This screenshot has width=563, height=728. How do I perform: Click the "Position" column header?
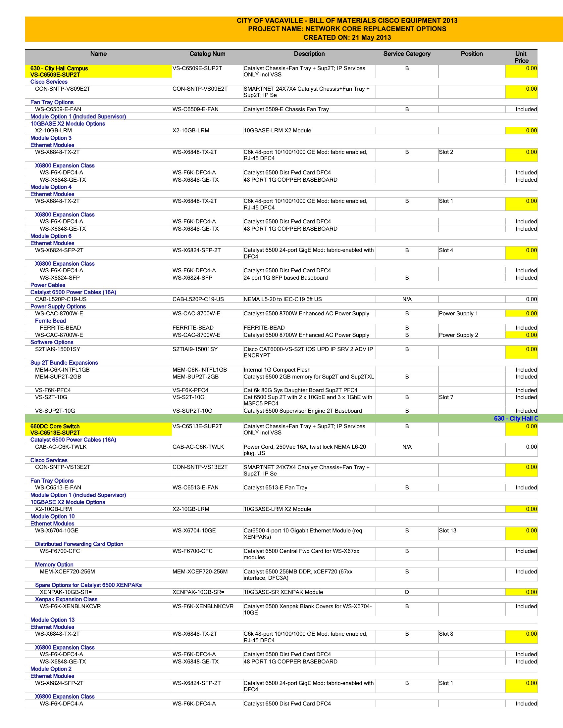[x=472, y=54]
